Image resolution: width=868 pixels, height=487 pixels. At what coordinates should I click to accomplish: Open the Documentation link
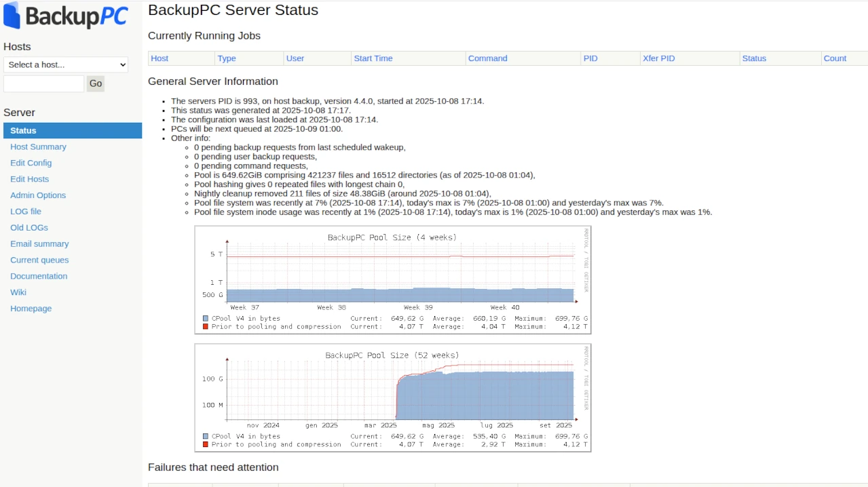click(39, 276)
